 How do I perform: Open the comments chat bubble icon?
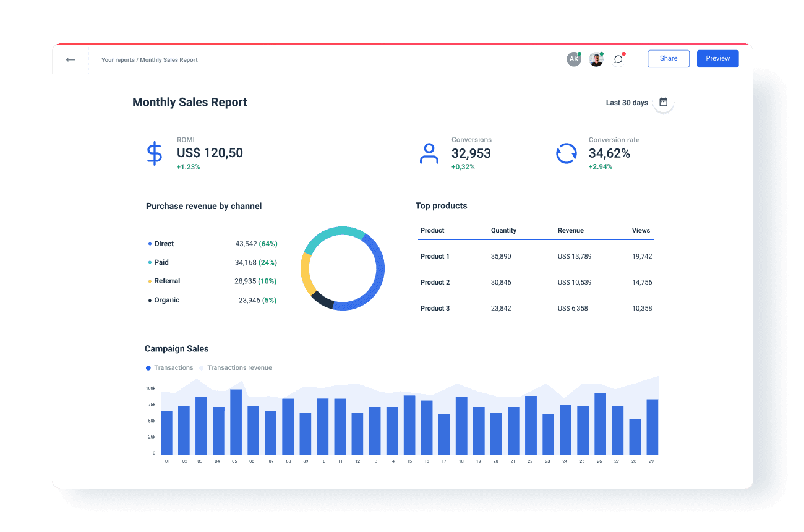point(618,59)
